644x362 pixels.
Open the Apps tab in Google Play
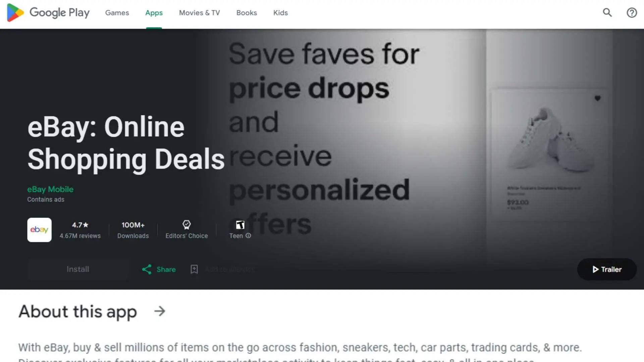point(154,12)
